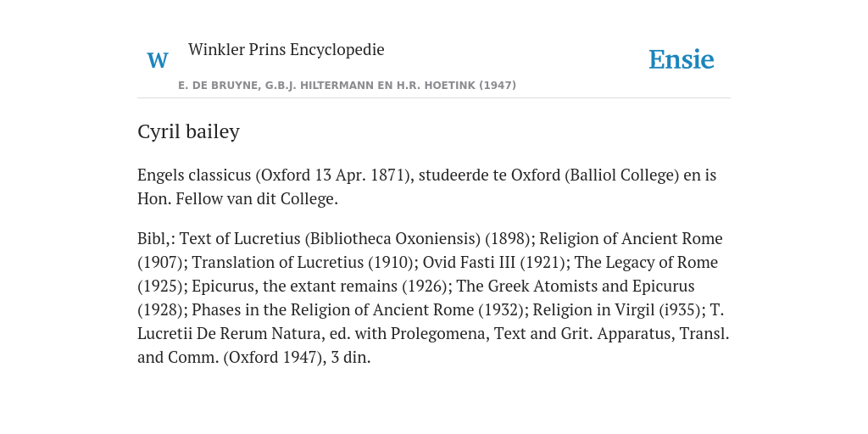Click the blue W encyclopedia logo

tap(158, 60)
